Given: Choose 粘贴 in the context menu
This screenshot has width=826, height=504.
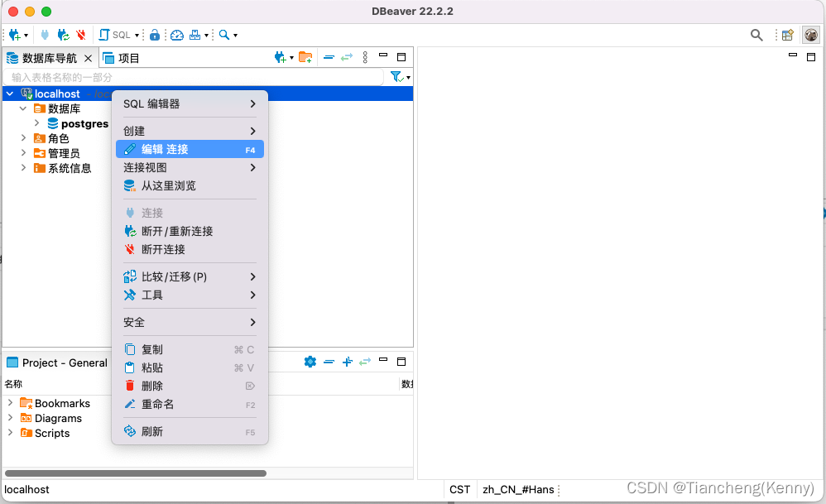Looking at the screenshot, I should (x=190, y=367).
